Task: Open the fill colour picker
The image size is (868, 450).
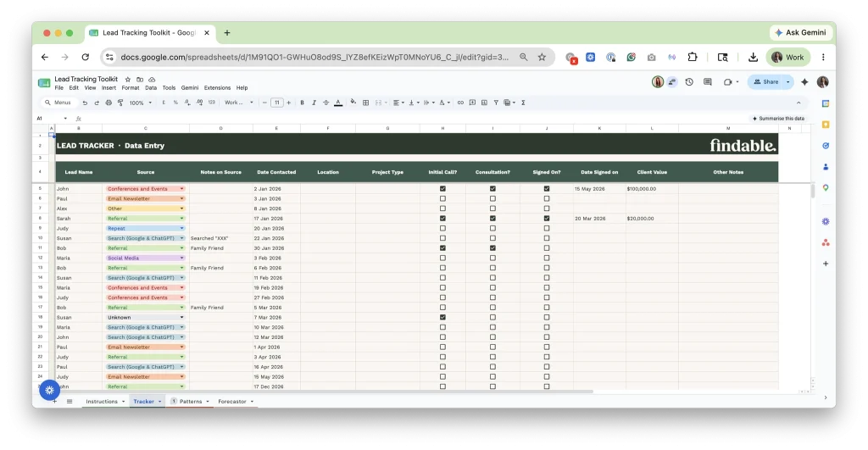Action: (353, 103)
